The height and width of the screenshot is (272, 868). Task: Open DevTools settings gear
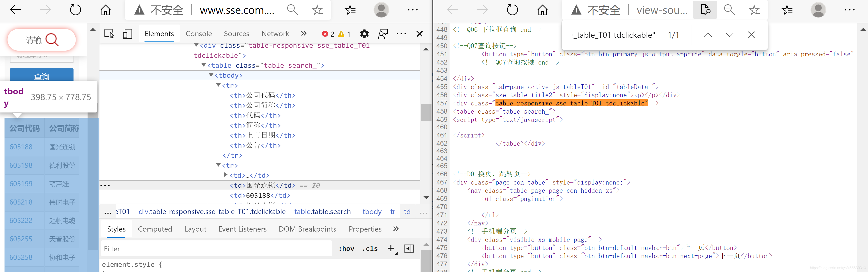click(364, 34)
